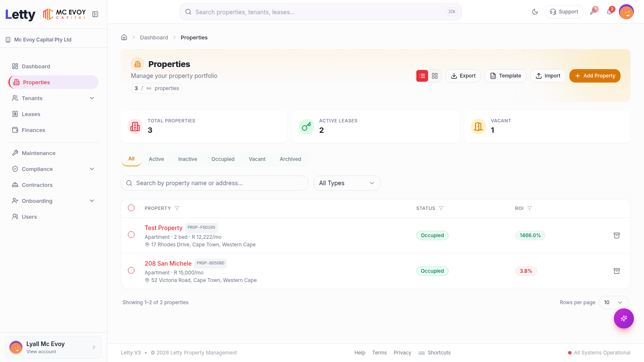Open the All Types dropdown
Viewport: 644px width, 362px height.
(347, 183)
